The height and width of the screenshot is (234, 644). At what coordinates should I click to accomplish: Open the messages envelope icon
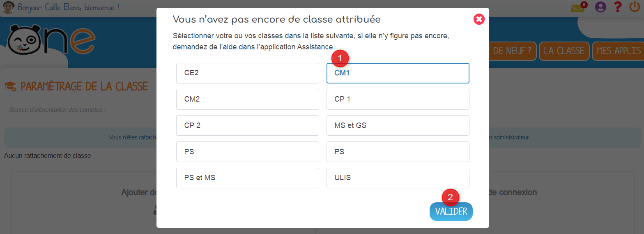577,8
